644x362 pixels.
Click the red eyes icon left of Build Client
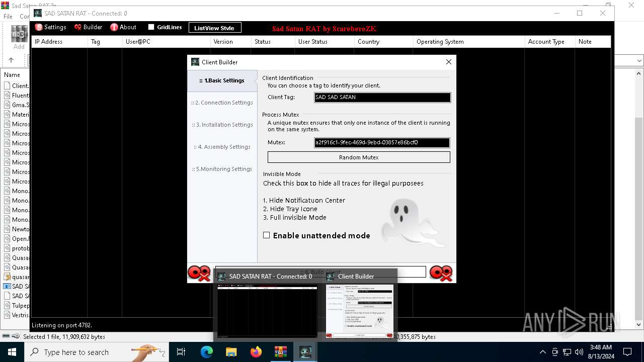199,273
